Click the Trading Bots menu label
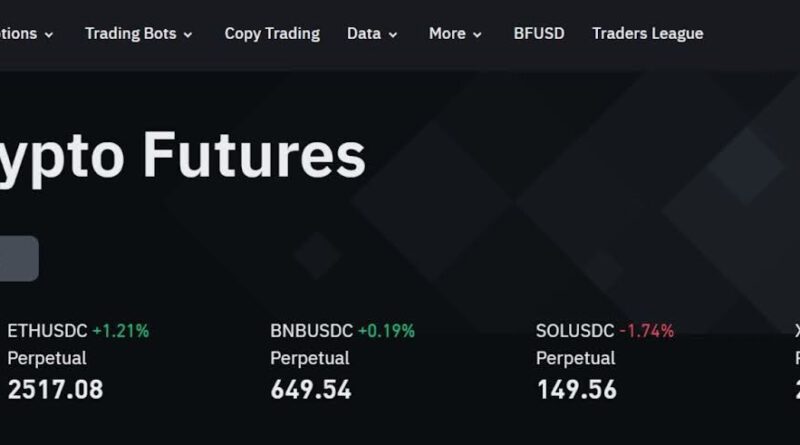800x445 pixels. tap(130, 33)
